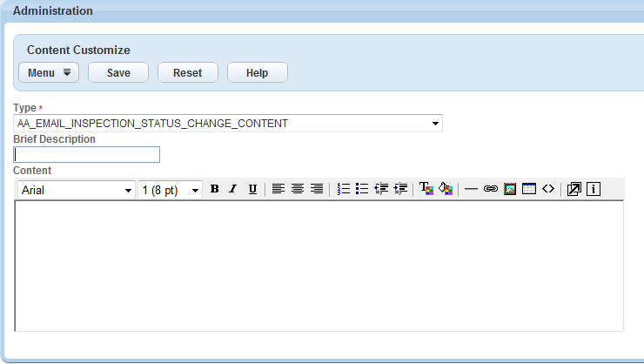Expand the Arial font family dropdown
Viewport: 644px width, 364px height.
pyautogui.click(x=128, y=190)
